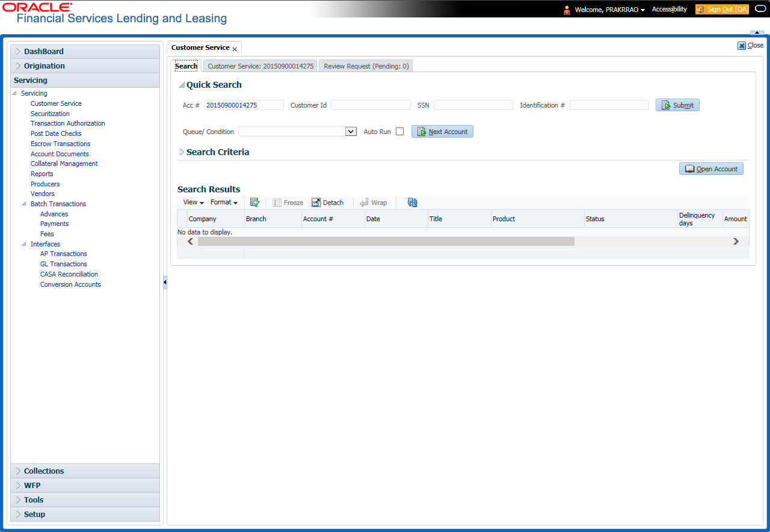
Task: Select Post Date Checks in the tree
Action: pos(56,133)
